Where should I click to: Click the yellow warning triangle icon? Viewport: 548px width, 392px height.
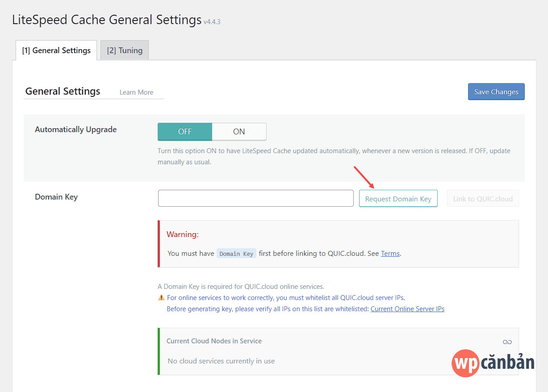point(161,297)
